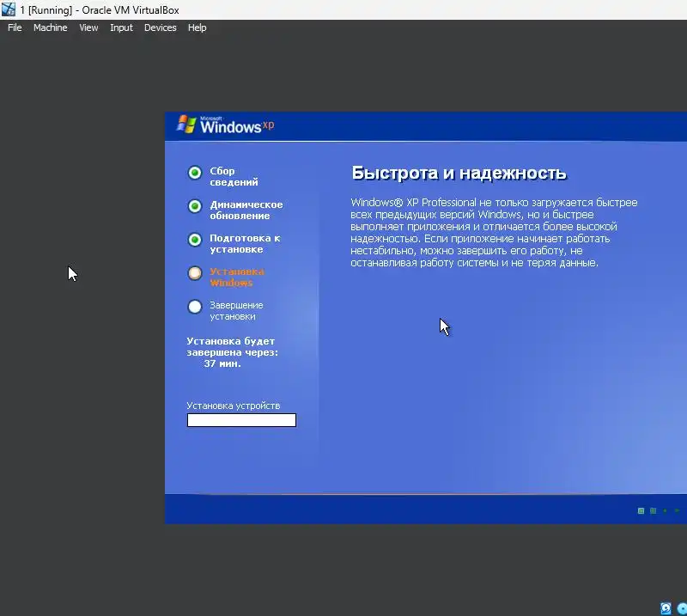The height and width of the screenshot is (616, 687).
Task: Click the Сбор сведений step label
Action: 234,176
